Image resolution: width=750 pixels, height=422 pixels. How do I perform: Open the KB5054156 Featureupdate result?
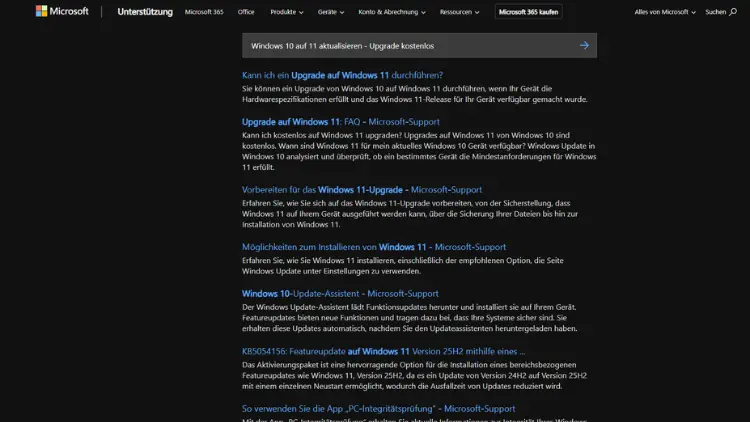coord(384,351)
